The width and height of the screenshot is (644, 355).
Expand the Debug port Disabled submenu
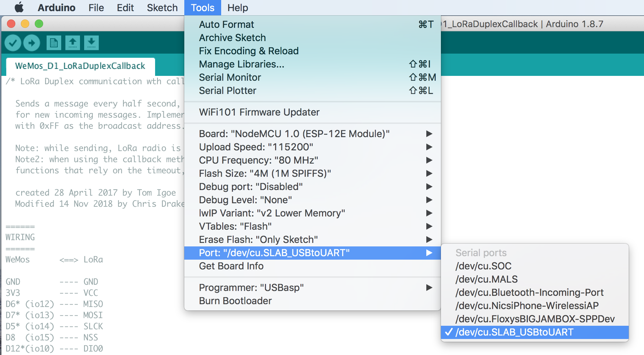(312, 187)
